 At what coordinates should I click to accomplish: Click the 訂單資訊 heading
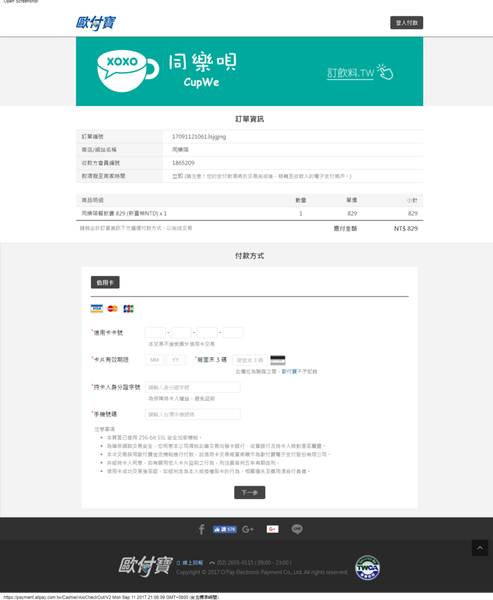250,119
